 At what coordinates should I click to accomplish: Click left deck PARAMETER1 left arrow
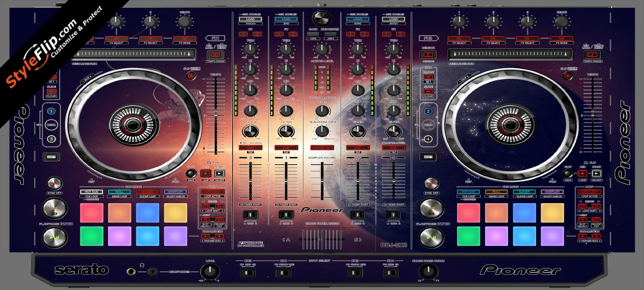(206, 236)
